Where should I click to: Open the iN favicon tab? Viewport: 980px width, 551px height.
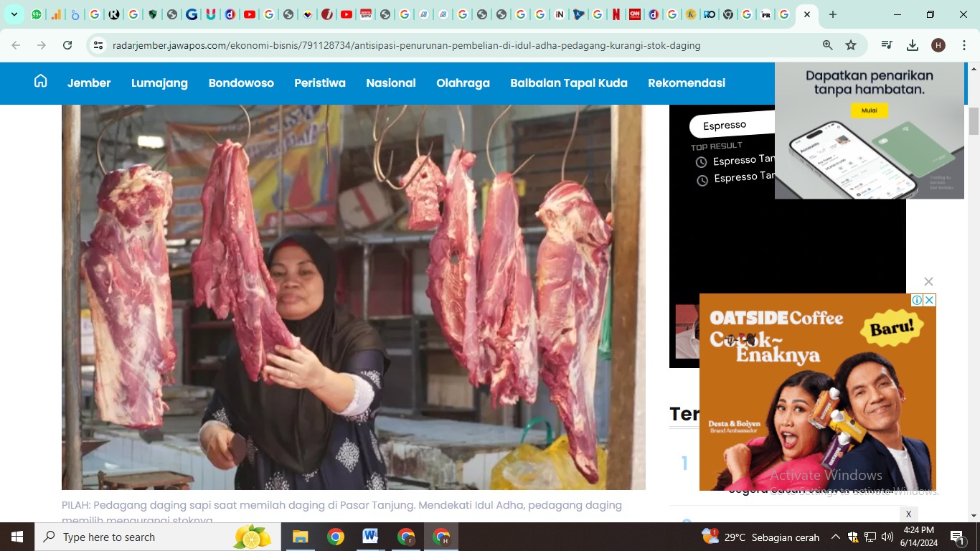[560, 14]
